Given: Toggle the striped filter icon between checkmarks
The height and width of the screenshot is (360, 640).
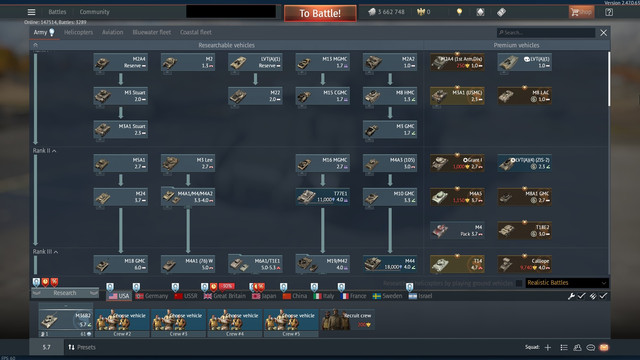Looking at the screenshot, I should coord(593,296).
